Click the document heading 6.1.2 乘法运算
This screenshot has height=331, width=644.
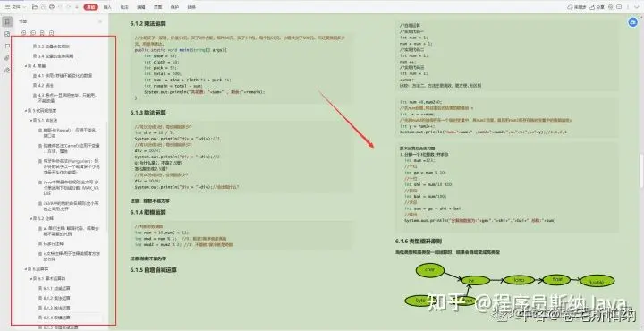pos(148,24)
